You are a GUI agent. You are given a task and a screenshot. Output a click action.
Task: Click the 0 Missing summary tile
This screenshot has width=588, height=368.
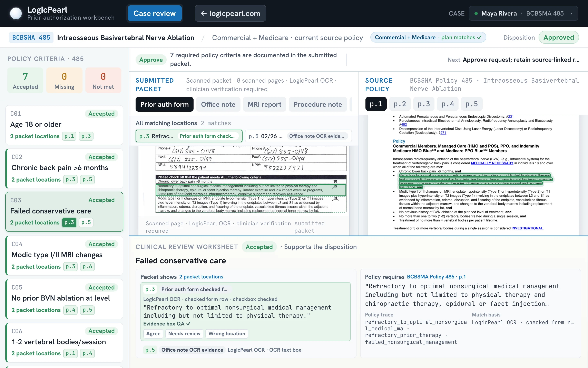64,81
